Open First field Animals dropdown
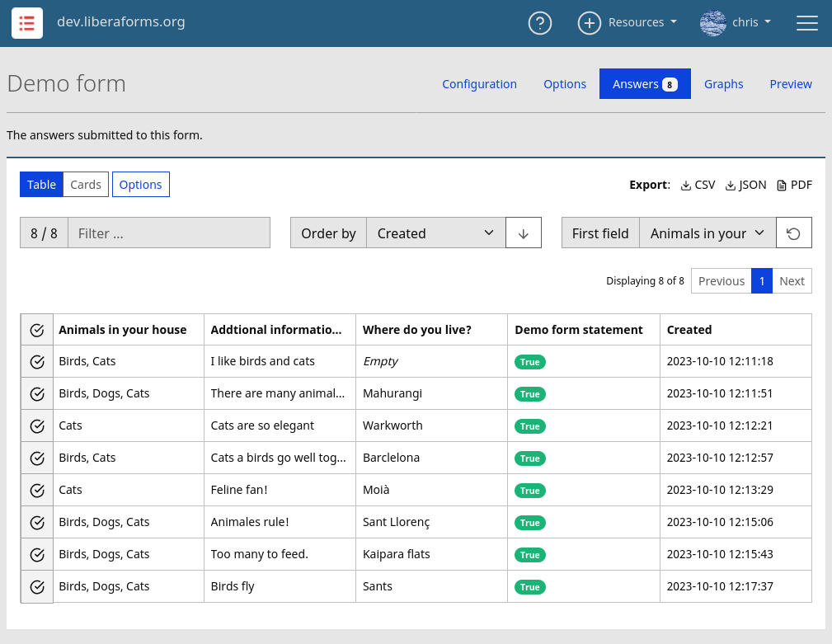Screen dimensions: 832x644 (707, 233)
